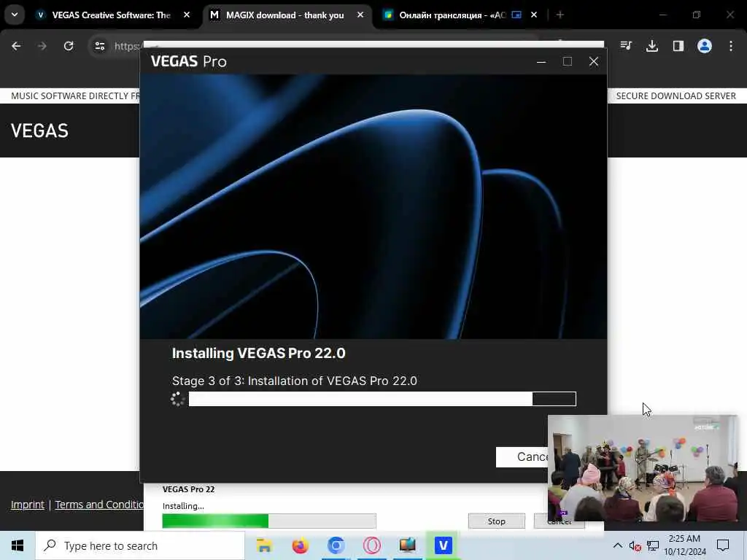Go forward in browser history

42,46
